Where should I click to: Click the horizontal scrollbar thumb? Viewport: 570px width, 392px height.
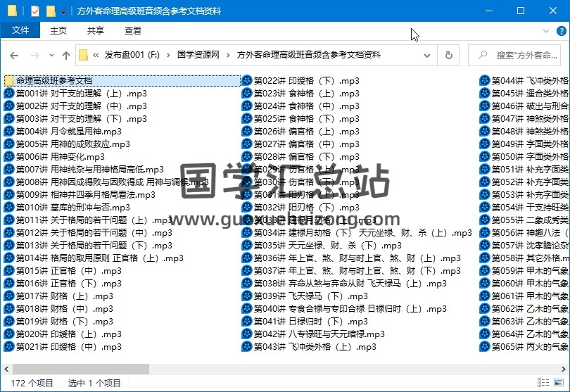click(x=81, y=369)
